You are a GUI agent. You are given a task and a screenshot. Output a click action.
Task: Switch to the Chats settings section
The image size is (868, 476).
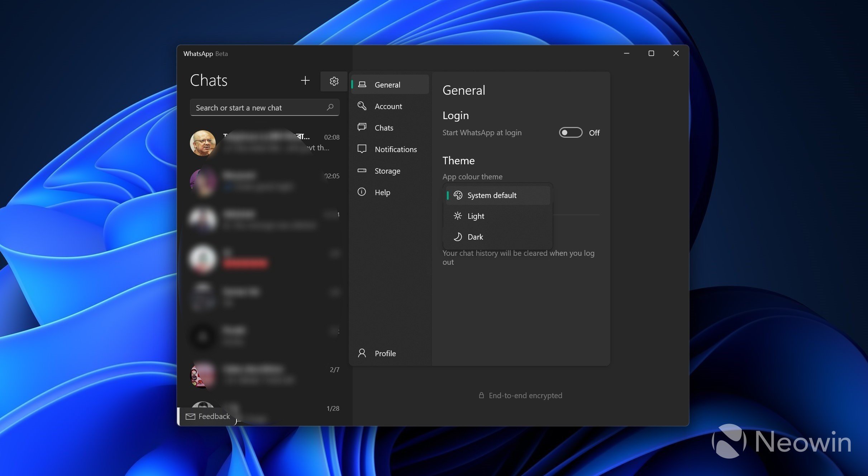383,127
